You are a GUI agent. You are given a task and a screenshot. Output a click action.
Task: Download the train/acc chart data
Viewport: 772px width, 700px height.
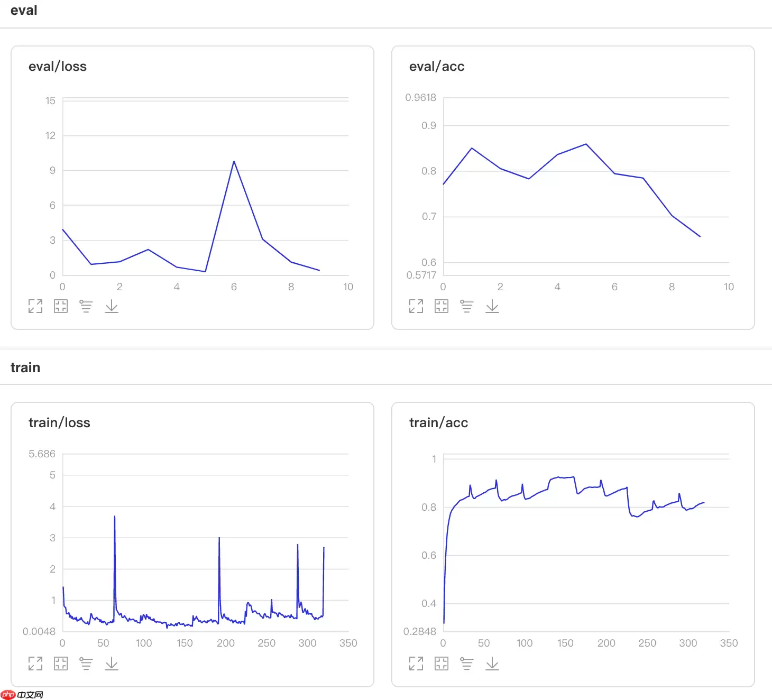pos(492,664)
